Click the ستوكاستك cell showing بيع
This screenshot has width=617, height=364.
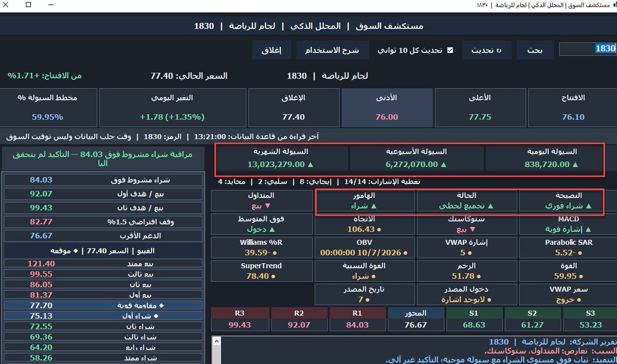(467, 224)
